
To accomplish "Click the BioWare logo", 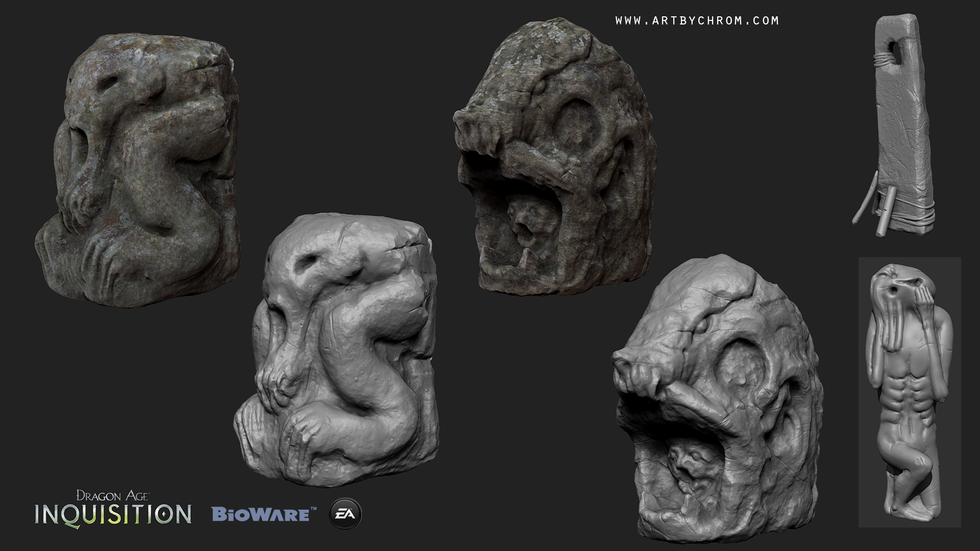I will coord(264,514).
